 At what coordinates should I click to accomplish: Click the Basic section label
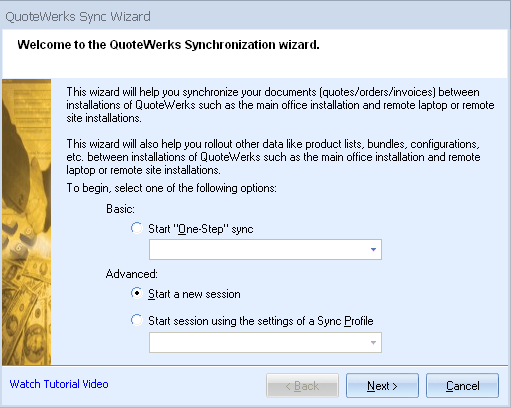tap(120, 209)
